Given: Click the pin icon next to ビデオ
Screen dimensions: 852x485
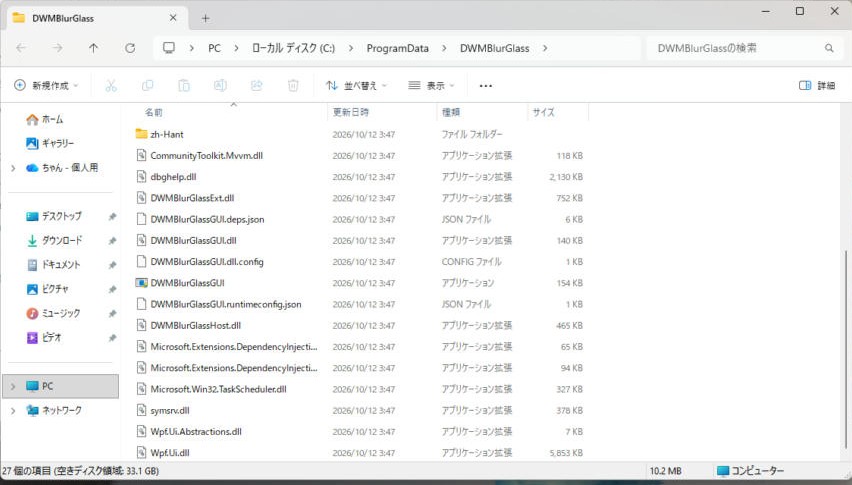Looking at the screenshot, I should 112,338.
